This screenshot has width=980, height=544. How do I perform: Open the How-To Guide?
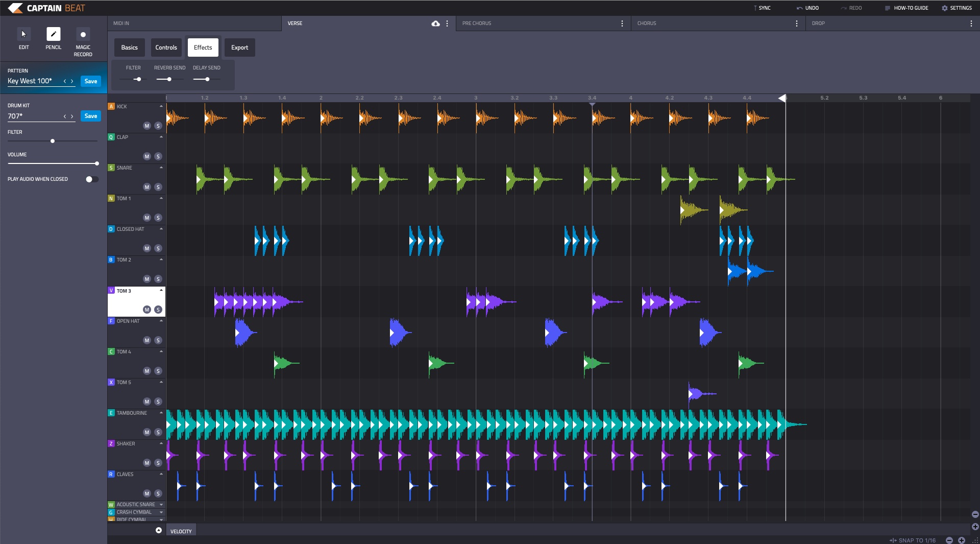point(910,8)
